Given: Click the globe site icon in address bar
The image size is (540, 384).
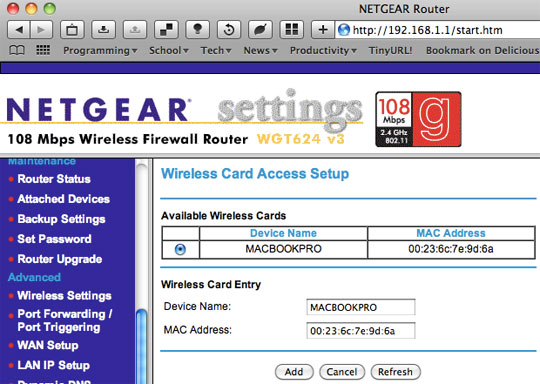Looking at the screenshot, I should tap(344, 30).
